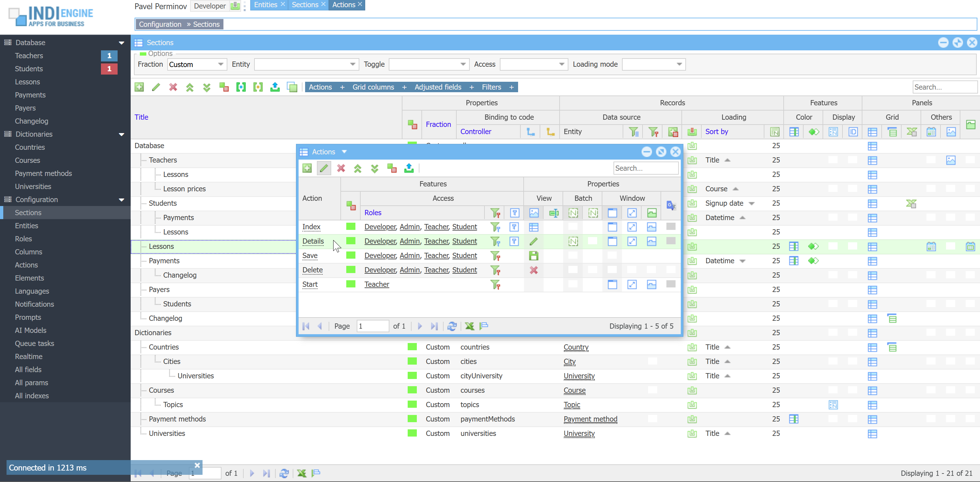The height and width of the screenshot is (482, 980).
Task: Click the refresh icon in Actions popup pager
Action: 452,326
